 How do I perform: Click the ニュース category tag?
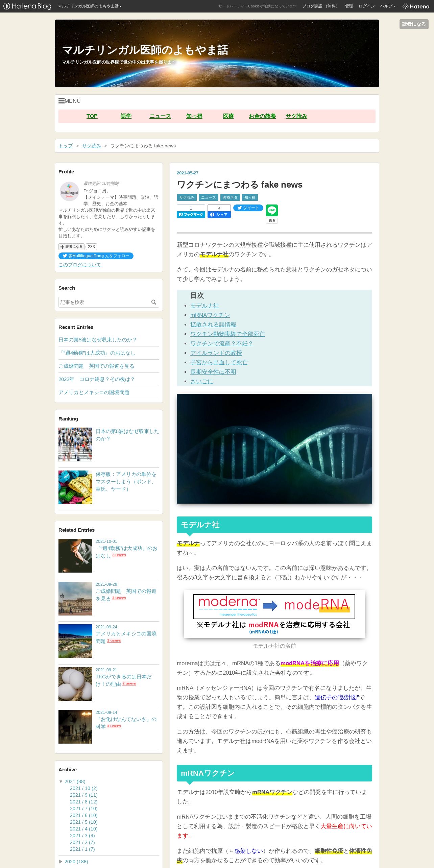(x=209, y=197)
